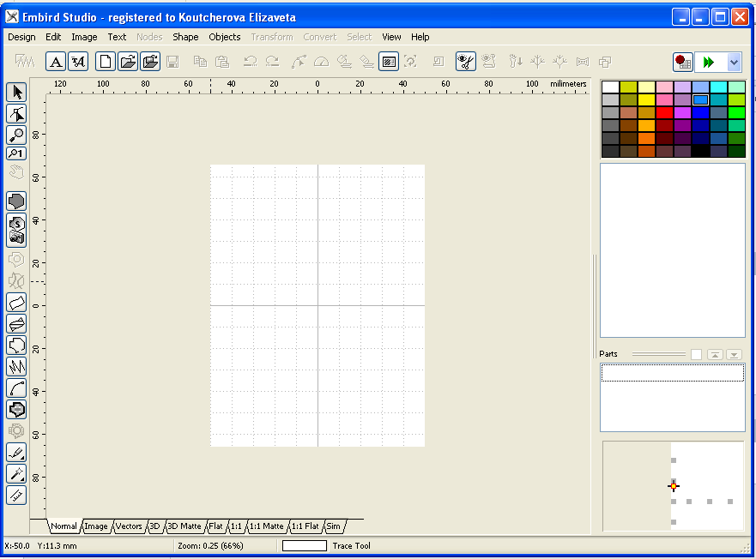This screenshot has width=756, height=559.
Task: Click the Insert Text 'A' icon
Action: click(56, 62)
